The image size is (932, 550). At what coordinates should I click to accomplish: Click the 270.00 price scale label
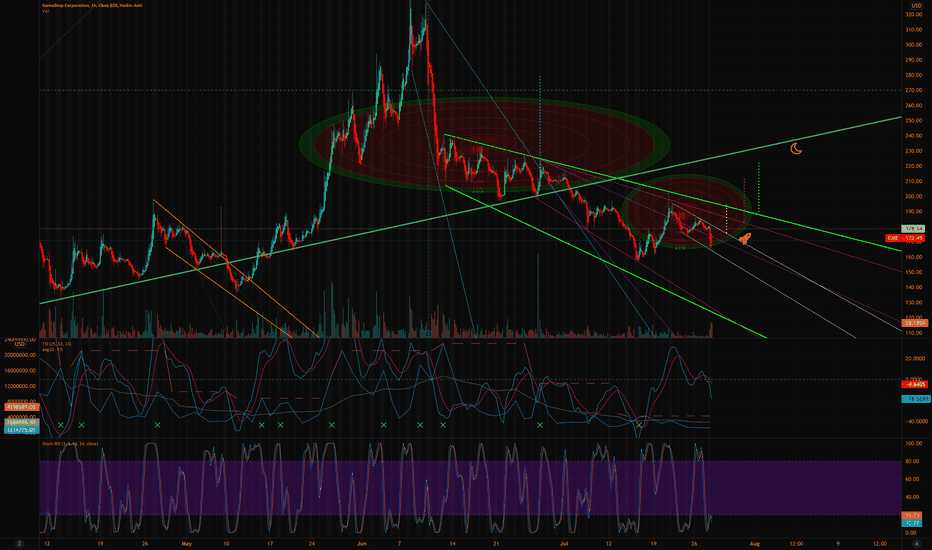(914, 90)
